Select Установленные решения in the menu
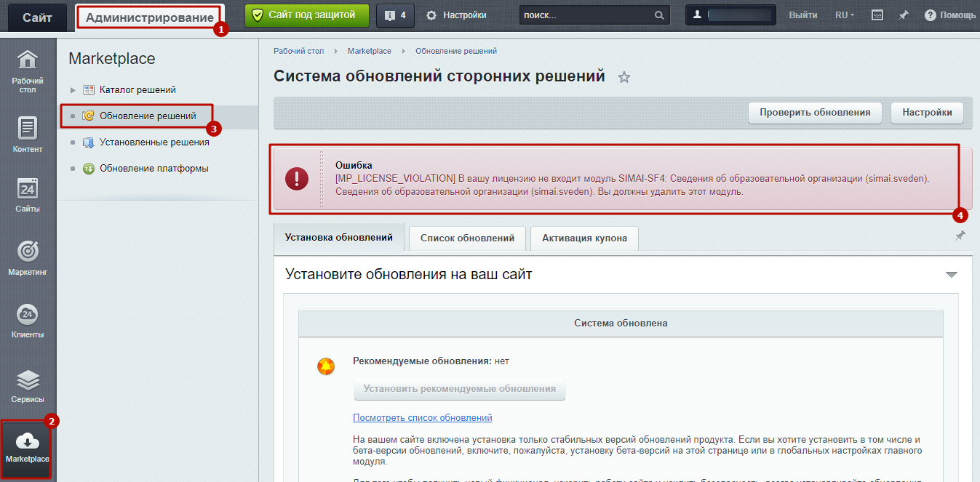Image resolution: width=980 pixels, height=482 pixels. point(154,142)
